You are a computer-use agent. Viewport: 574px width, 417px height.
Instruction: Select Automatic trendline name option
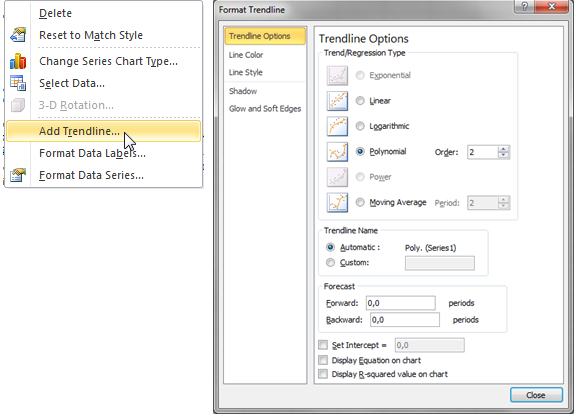point(330,247)
